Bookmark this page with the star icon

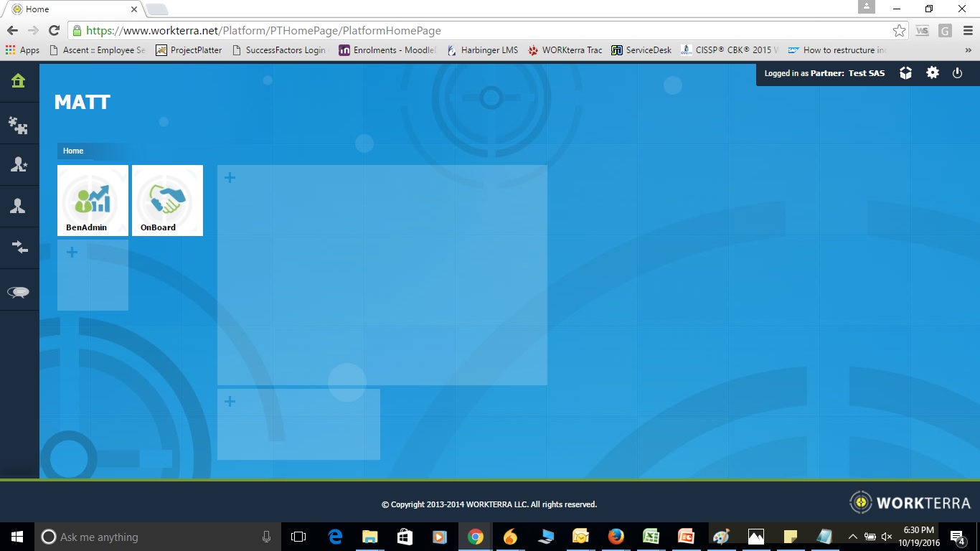(899, 31)
